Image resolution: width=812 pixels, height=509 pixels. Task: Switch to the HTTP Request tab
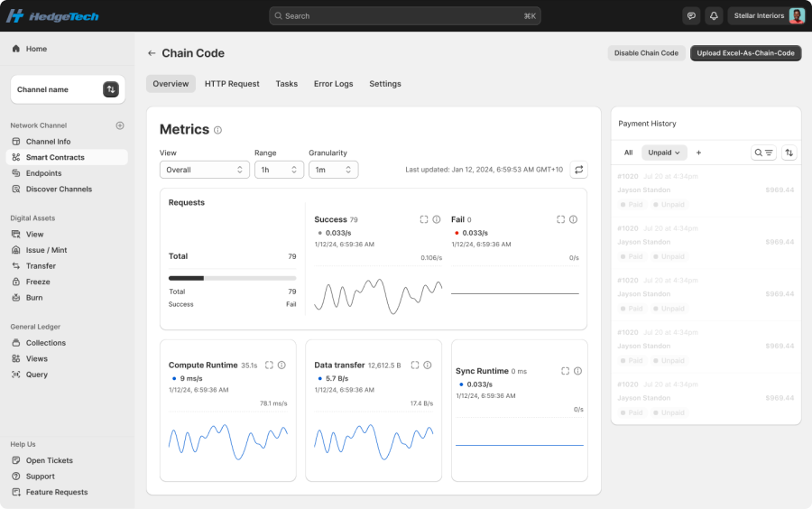232,84
